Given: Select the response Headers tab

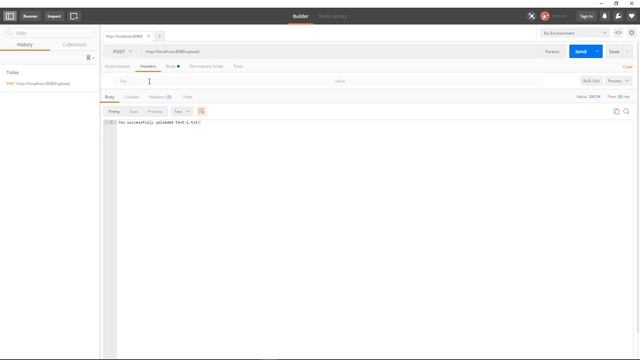Looking at the screenshot, I should (160, 97).
